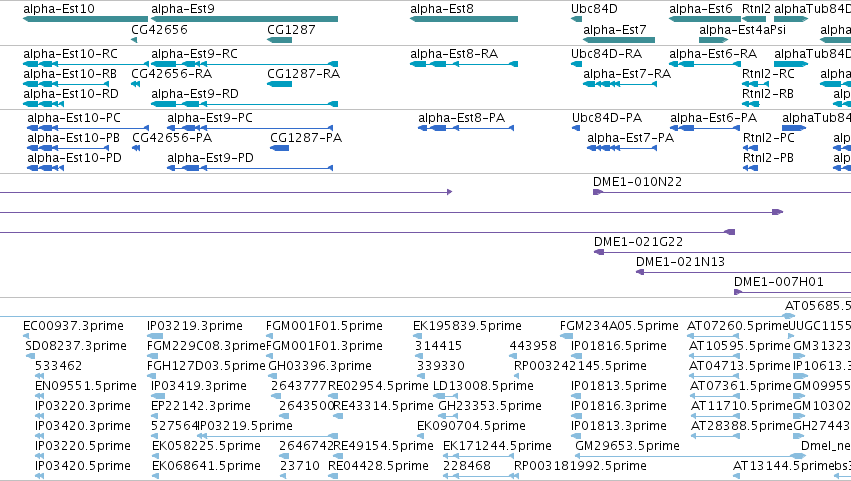The width and height of the screenshot is (851, 481).
Task: Open EST EP22142.3prime
Action: [155, 416]
